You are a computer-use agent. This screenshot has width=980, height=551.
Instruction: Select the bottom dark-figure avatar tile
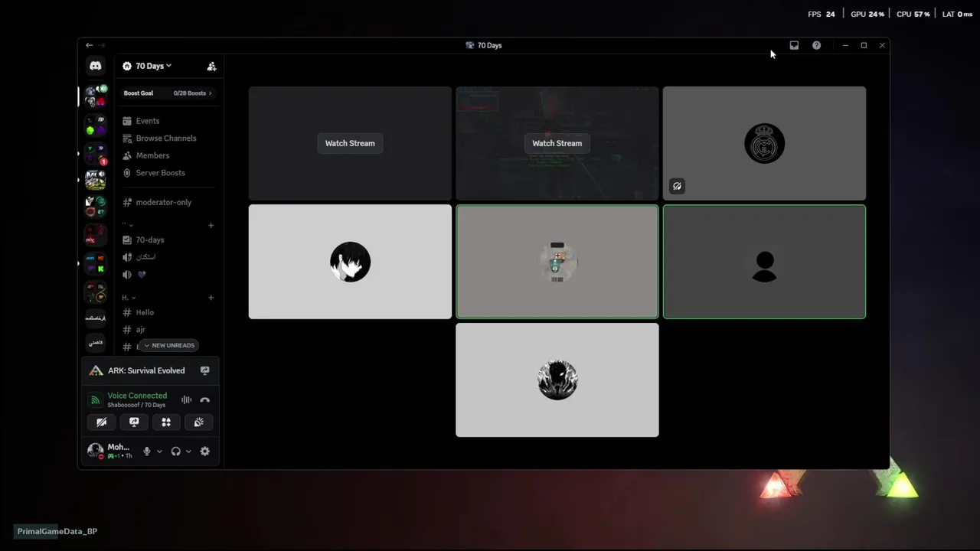(557, 380)
